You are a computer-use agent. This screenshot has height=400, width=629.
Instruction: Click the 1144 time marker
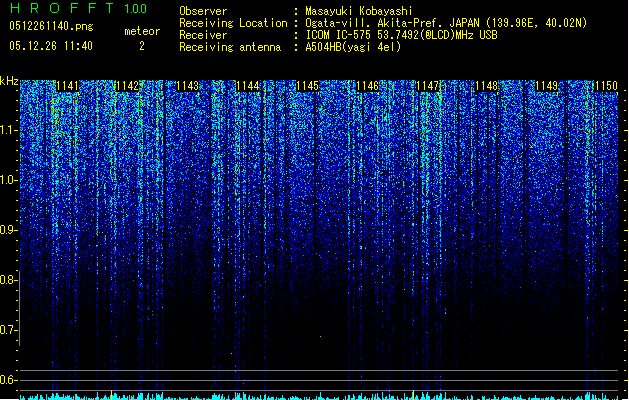point(248,86)
